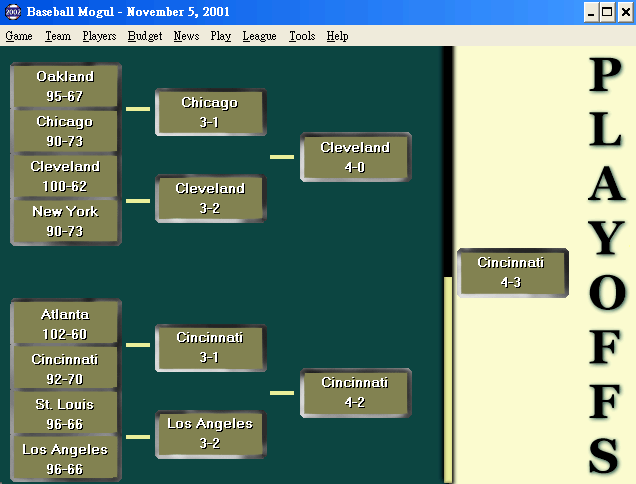Select the Cleveland 100-62 seed box
Image resolution: width=636 pixels, height=484 pixels.
65,176
